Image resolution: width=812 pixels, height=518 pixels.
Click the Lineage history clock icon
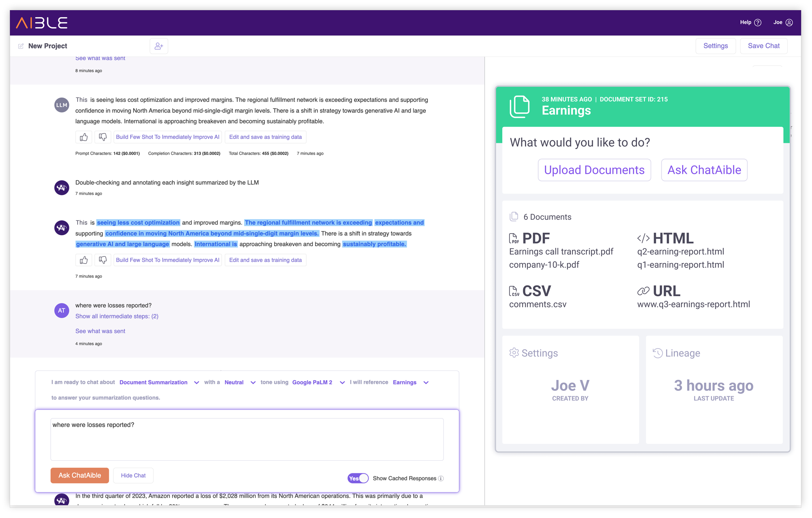point(658,353)
